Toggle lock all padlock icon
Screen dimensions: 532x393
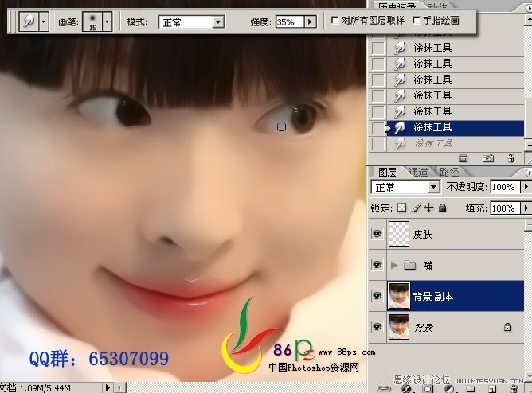click(x=443, y=208)
